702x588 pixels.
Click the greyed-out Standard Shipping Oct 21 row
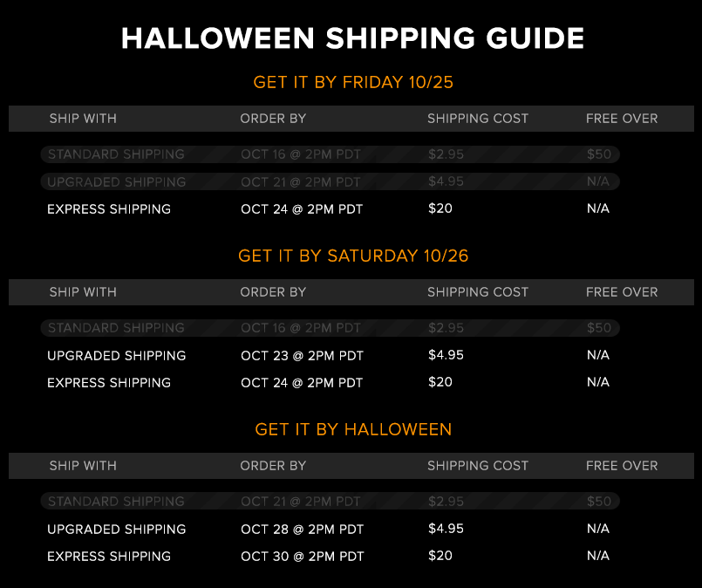[330, 501]
